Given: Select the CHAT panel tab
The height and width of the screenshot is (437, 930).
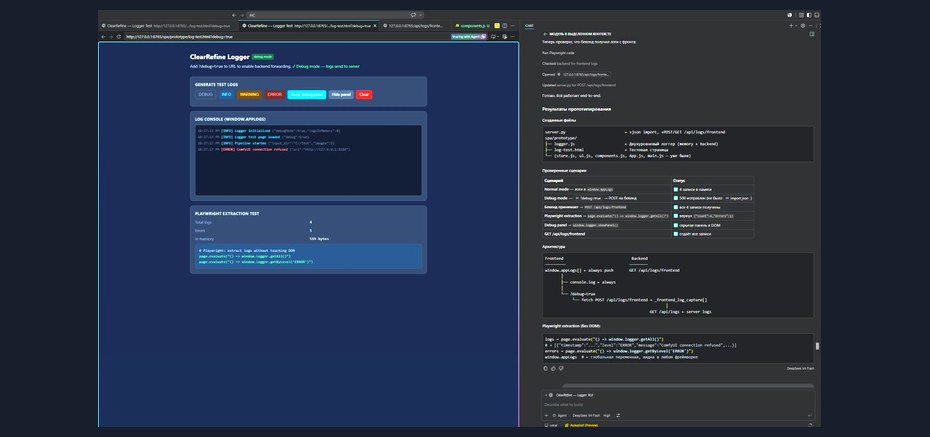Looking at the screenshot, I should [x=529, y=25].
